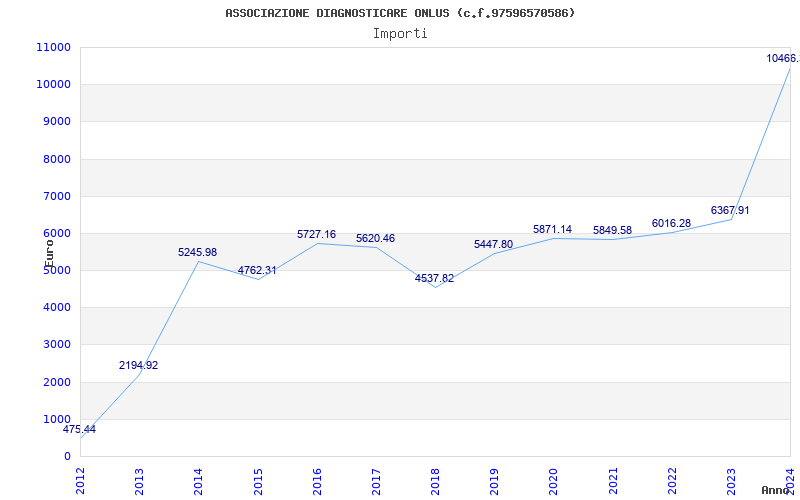Screen dimensions: 800x500
Task: Click the Importi subtitle text
Action: (x=400, y=33)
